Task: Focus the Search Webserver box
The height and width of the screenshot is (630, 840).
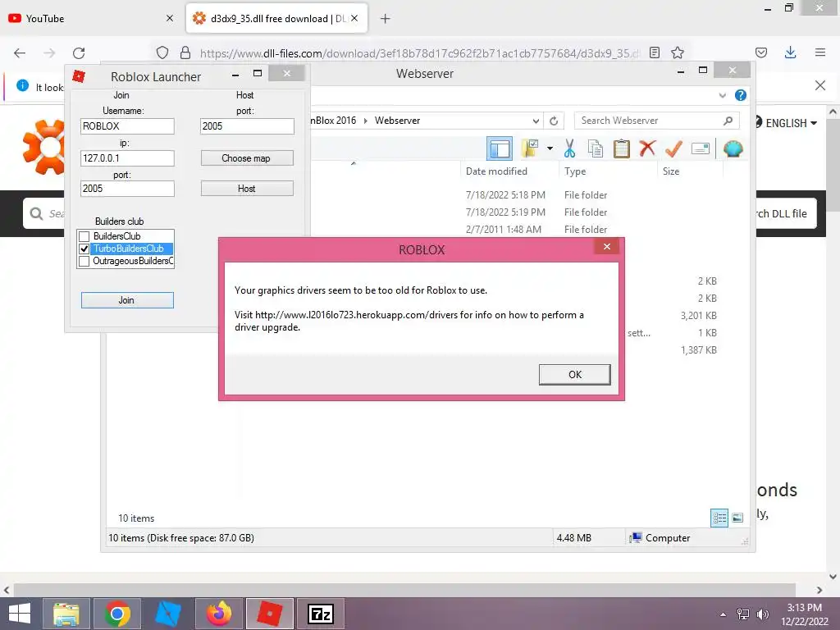Action: pos(657,121)
